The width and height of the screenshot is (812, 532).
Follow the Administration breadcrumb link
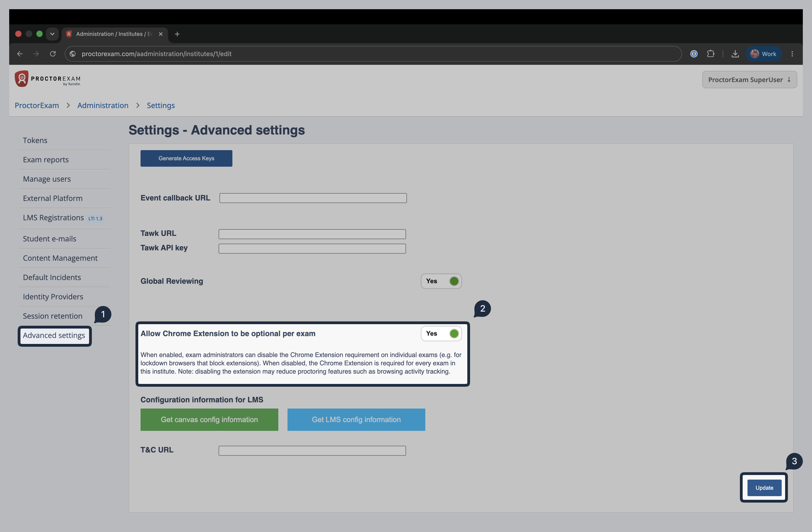tap(103, 106)
